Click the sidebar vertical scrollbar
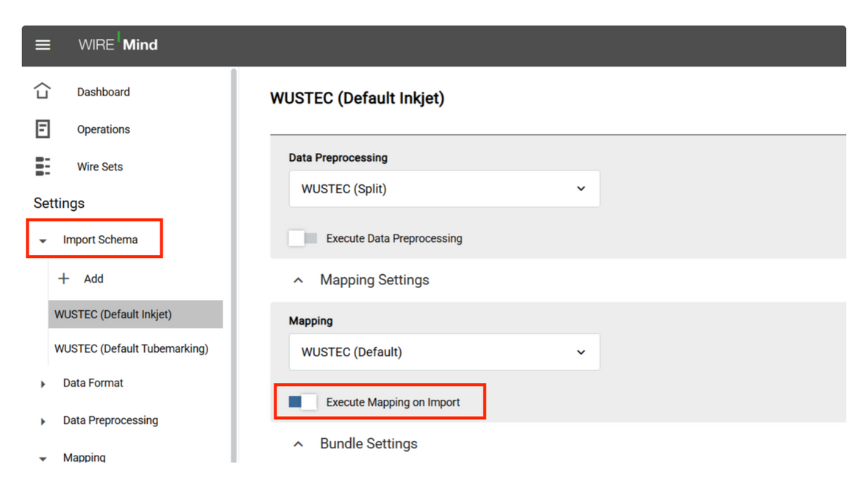This screenshot has height=488, width=868. (x=234, y=265)
